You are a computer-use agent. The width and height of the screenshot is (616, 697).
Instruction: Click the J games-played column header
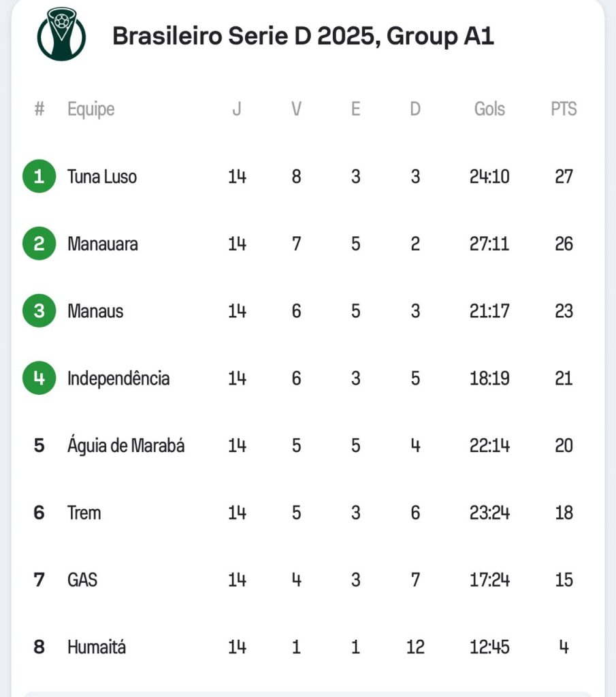tap(237, 109)
